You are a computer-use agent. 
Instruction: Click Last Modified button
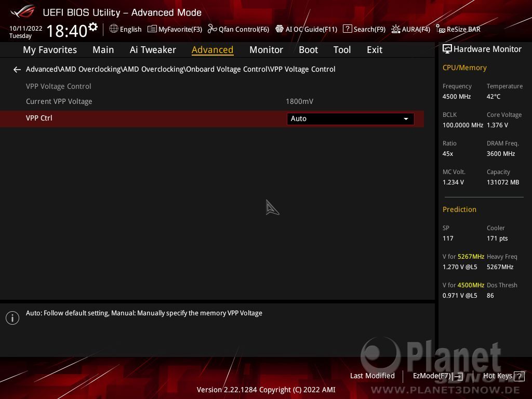tap(372, 376)
